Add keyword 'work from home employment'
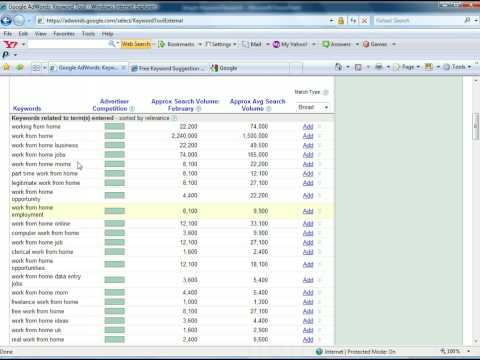Screen dimensions: 480x360 pos(308,211)
